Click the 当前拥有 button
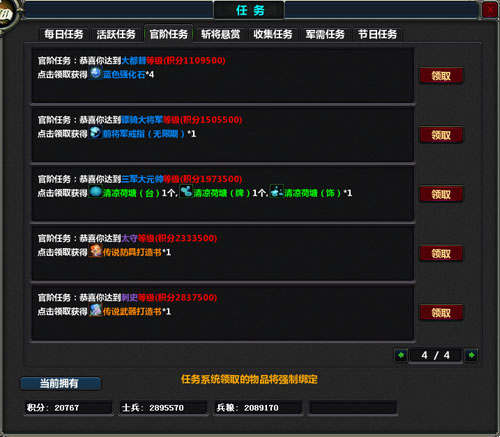 click(x=60, y=383)
